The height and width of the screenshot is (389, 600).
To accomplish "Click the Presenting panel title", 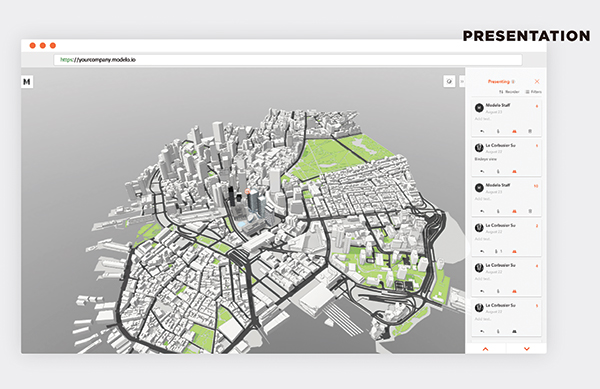I will tap(499, 81).
